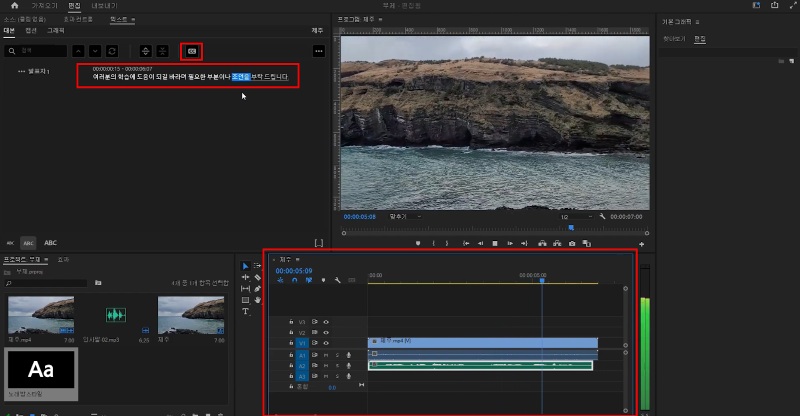Mute audio track A1
This screenshot has height=416, width=800.
click(x=326, y=354)
